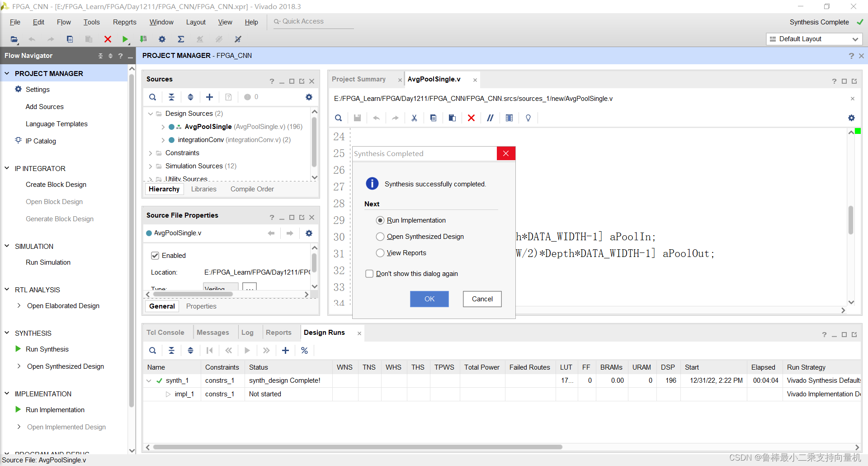Click the red delete X in editor toolbar
868x466 pixels.
[471, 118]
